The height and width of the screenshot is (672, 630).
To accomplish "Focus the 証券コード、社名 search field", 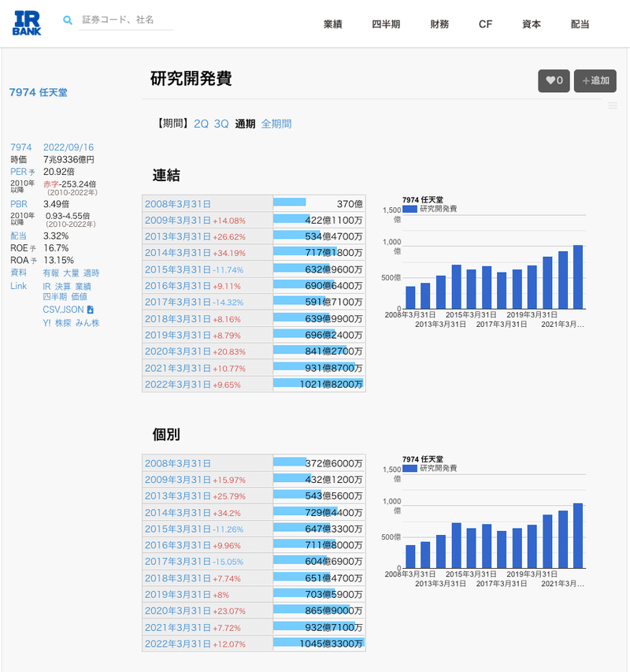I will pyautogui.click(x=126, y=20).
